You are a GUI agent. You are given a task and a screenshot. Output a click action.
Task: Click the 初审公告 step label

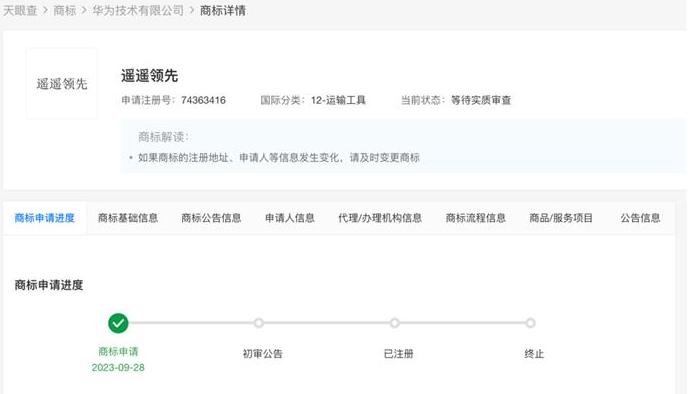[x=262, y=354]
